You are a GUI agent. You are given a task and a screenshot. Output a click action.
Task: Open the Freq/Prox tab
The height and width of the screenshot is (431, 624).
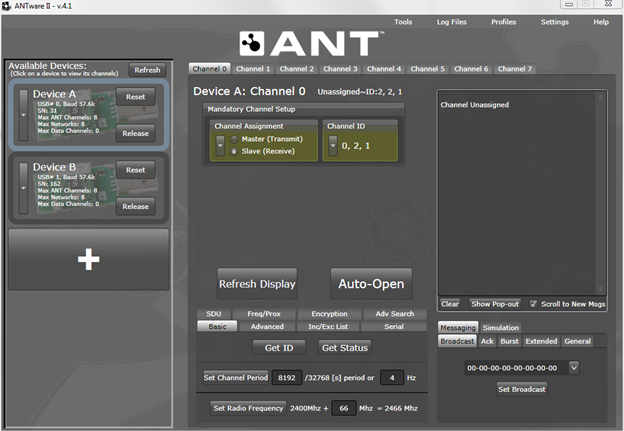[264, 314]
